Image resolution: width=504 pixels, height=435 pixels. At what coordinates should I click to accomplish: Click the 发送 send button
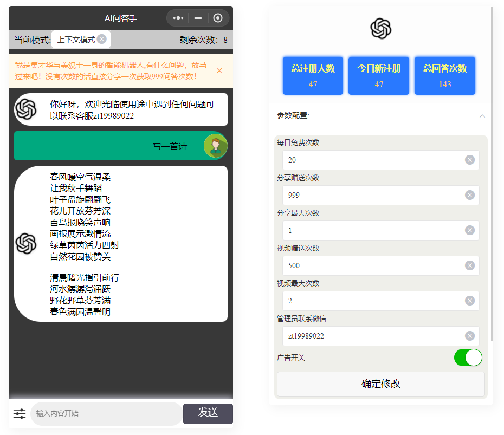pyautogui.click(x=208, y=413)
